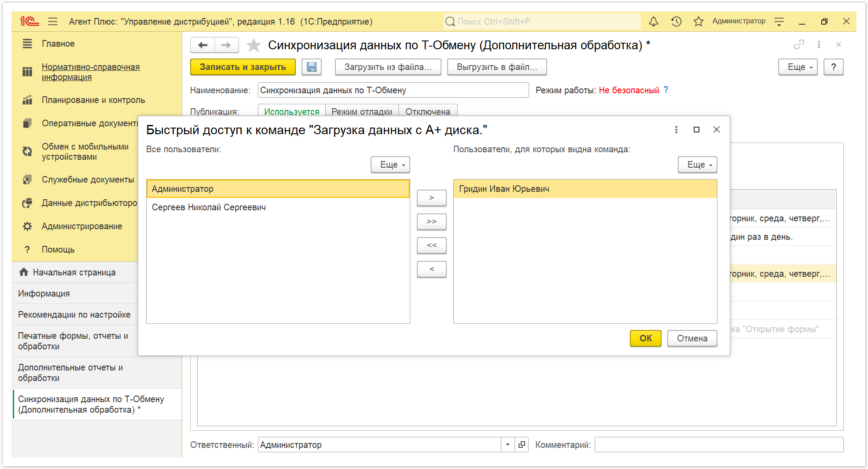Image resolution: width=868 pixels, height=469 pixels.
Task: Open Главное section in sidebar
Action: (58, 44)
